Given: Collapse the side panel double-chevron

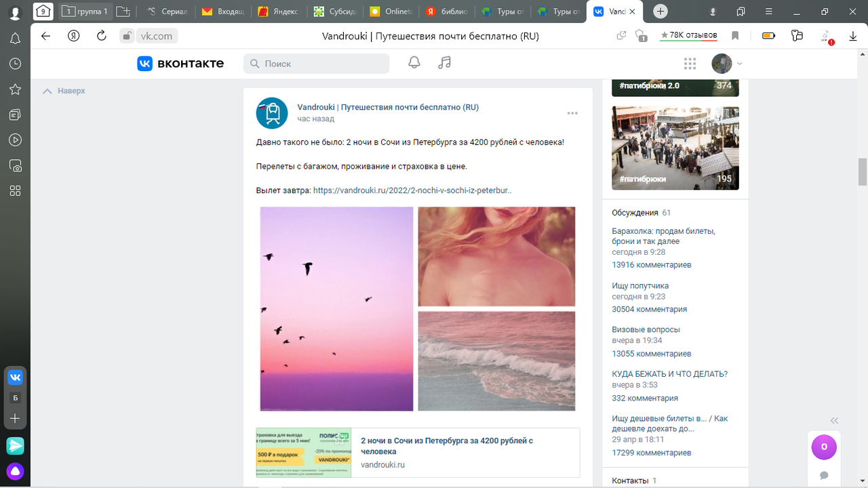Looking at the screenshot, I should pyautogui.click(x=834, y=420).
